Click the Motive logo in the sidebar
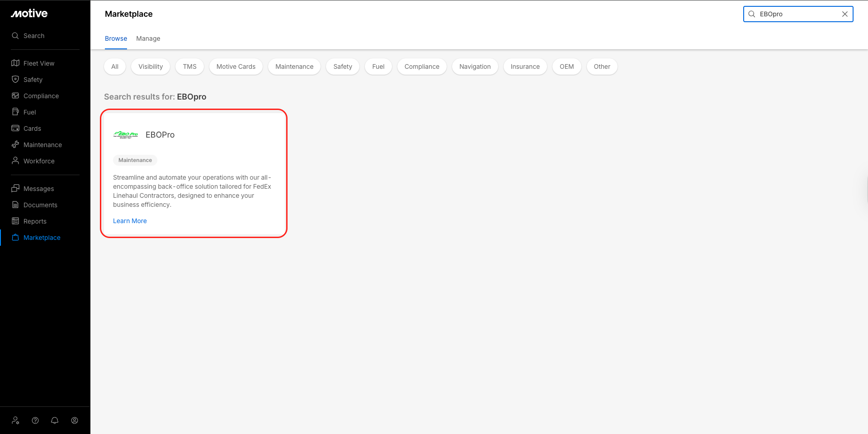868x434 pixels. tap(29, 14)
